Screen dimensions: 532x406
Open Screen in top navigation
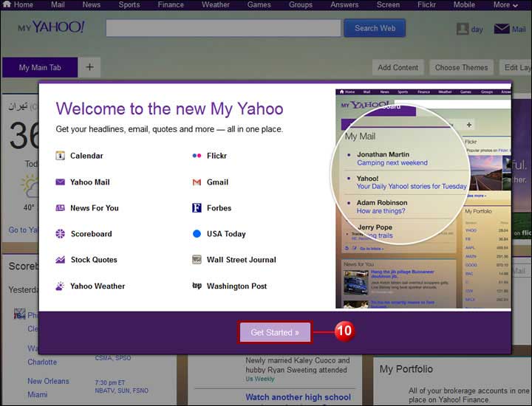pos(388,4)
